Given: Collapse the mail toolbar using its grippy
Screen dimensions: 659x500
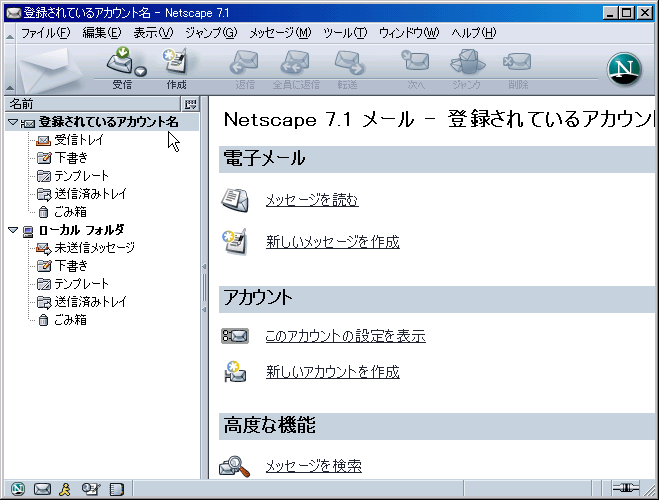Looking at the screenshot, I should click(10, 69).
